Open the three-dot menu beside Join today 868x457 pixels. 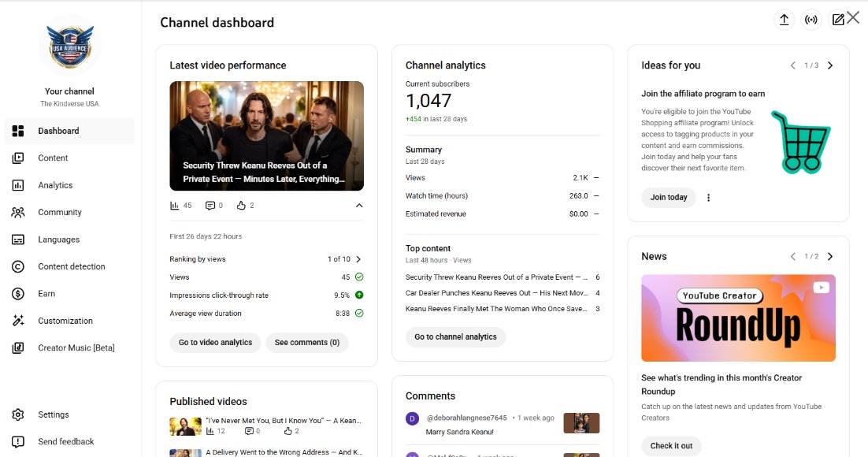[x=708, y=197]
